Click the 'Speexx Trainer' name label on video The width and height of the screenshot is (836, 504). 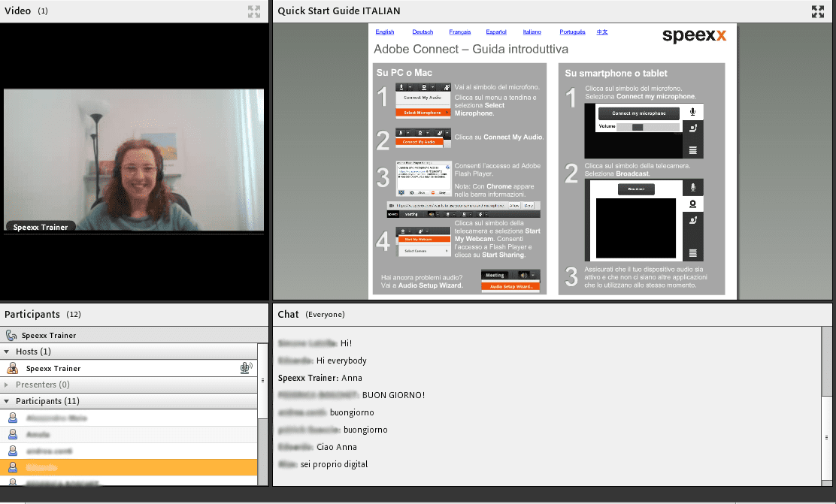[x=41, y=227]
